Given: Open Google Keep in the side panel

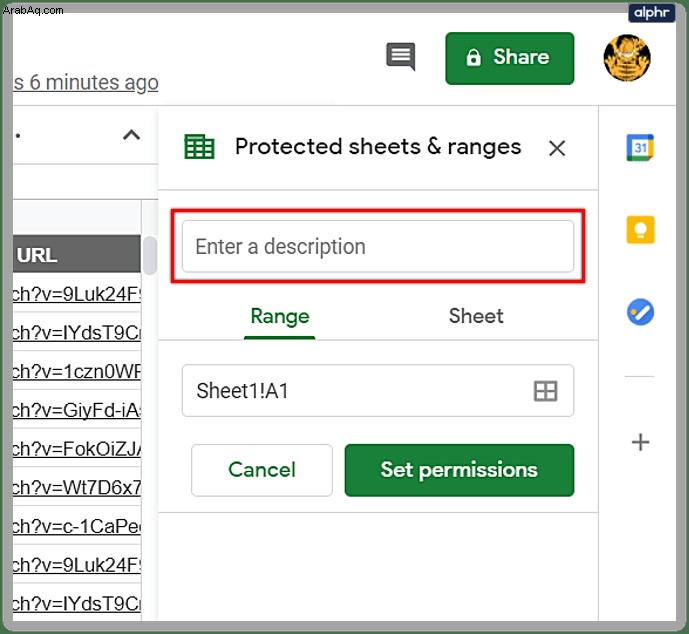Looking at the screenshot, I should [x=640, y=230].
